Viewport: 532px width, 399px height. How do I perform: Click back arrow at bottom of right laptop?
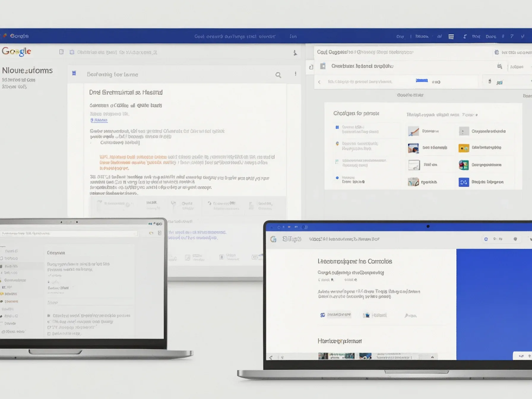pyautogui.click(x=271, y=357)
